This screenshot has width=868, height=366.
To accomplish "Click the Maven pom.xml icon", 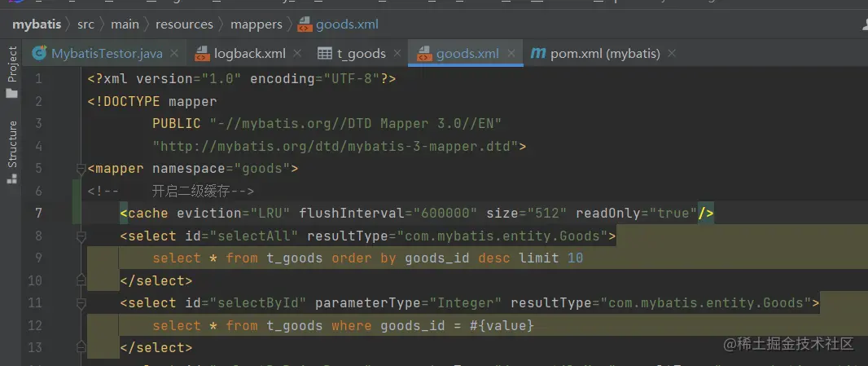I will (538, 54).
